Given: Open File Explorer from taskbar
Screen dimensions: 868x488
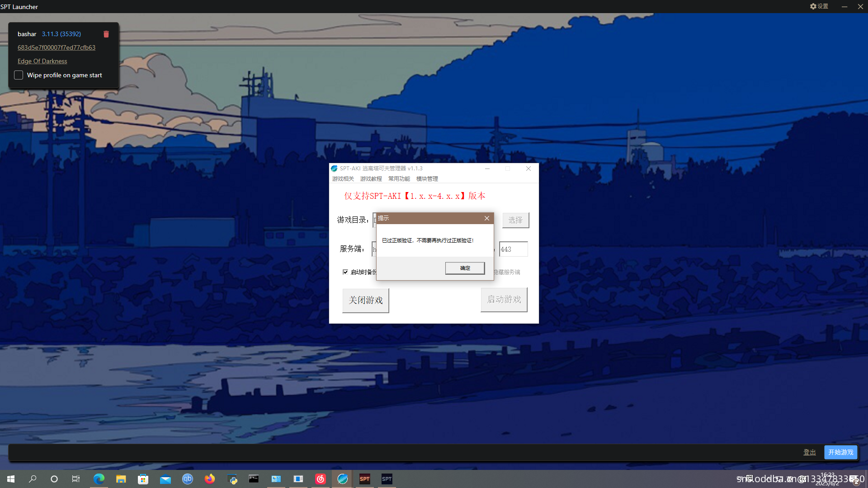Looking at the screenshot, I should click(121, 479).
